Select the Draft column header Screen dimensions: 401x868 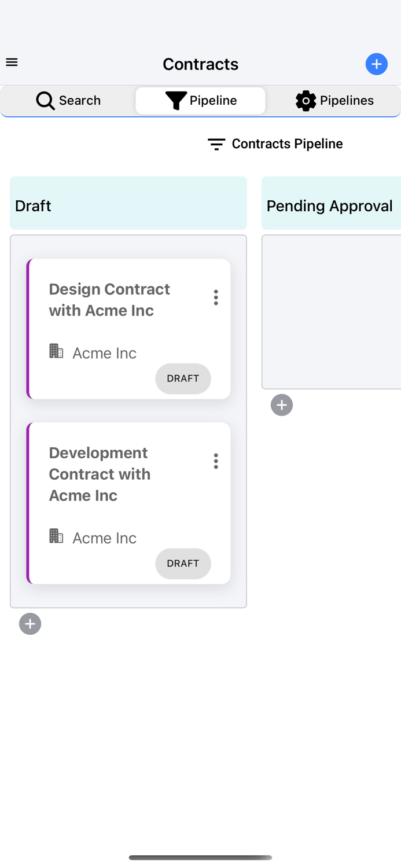(128, 203)
